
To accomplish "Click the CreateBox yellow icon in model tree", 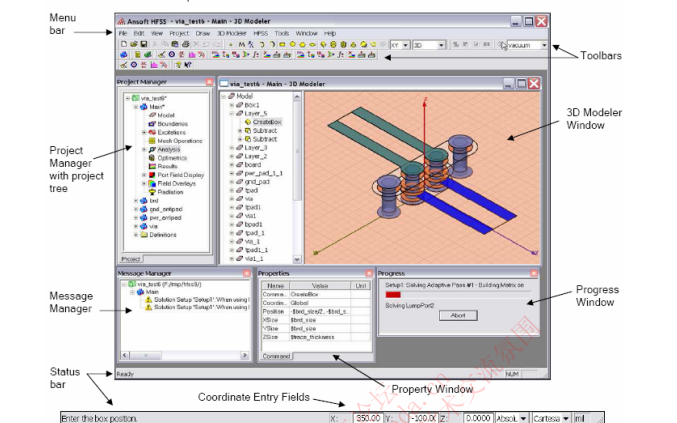I will tap(248, 122).
